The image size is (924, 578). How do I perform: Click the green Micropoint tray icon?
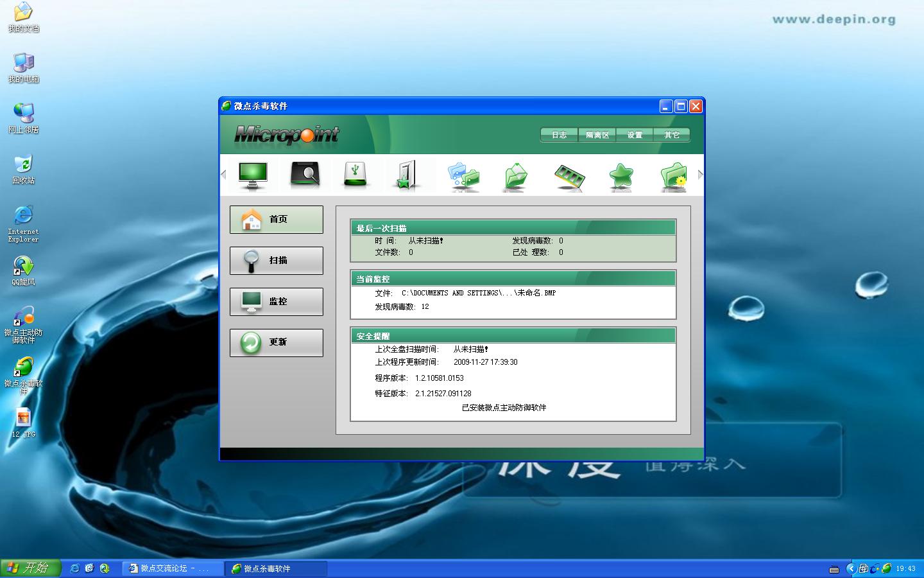(x=886, y=568)
